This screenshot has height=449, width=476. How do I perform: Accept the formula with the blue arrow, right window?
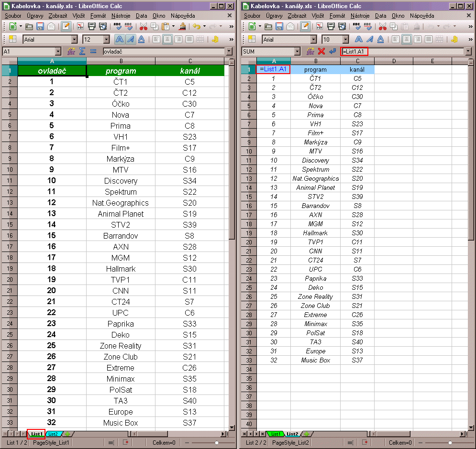332,52
